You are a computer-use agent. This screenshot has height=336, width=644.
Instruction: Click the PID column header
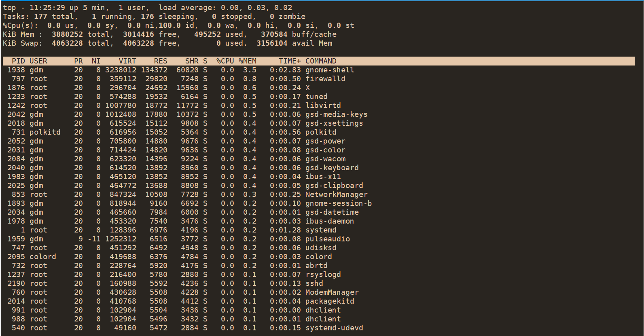18,61
